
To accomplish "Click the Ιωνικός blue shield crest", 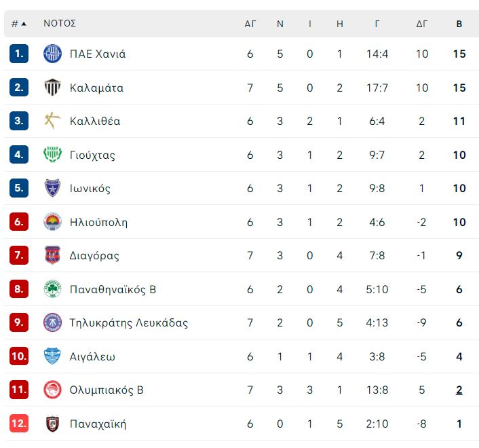I will click(x=52, y=188).
